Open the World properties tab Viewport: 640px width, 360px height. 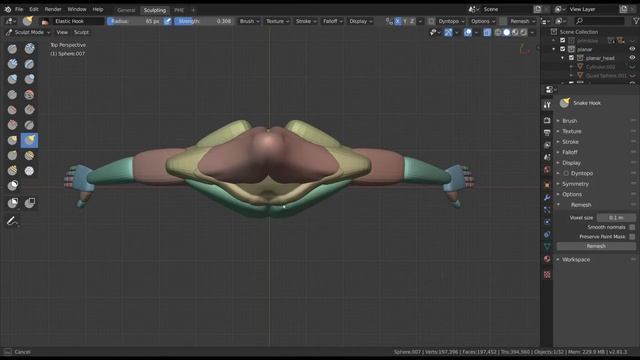click(x=547, y=169)
